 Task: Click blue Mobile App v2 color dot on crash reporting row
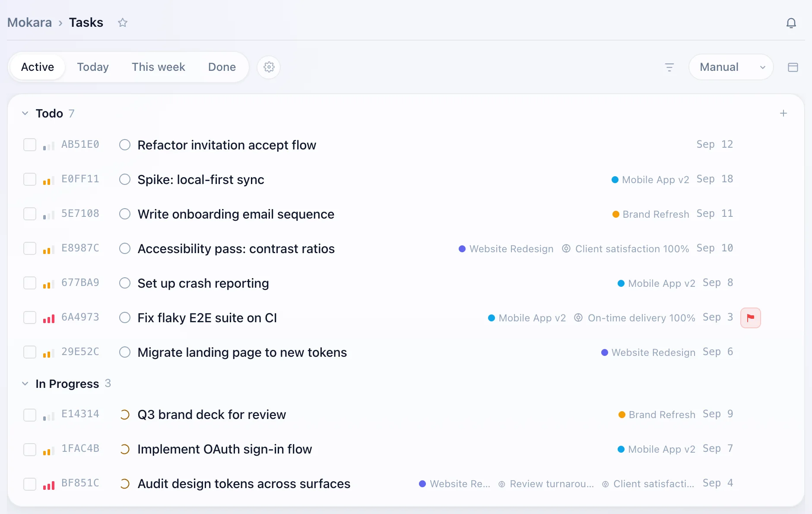click(x=621, y=283)
